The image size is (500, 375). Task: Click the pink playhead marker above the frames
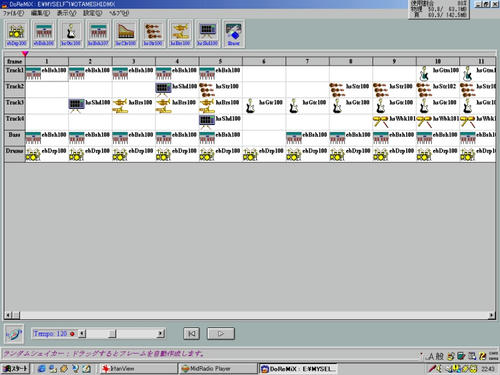click(25, 53)
